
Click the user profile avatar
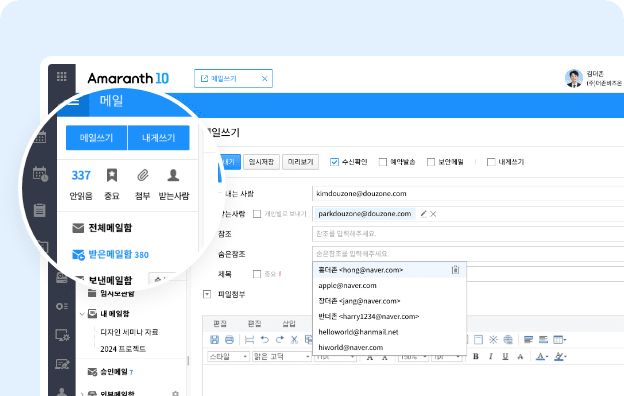[x=573, y=78]
